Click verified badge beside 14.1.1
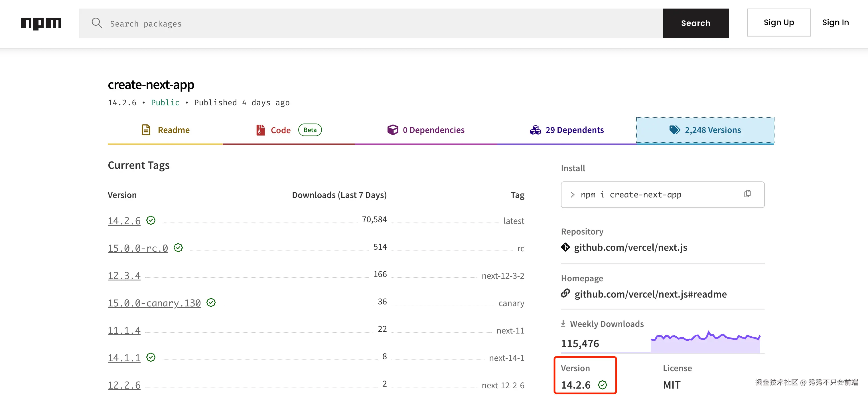Viewport: 868px width, 396px height. [x=151, y=357]
